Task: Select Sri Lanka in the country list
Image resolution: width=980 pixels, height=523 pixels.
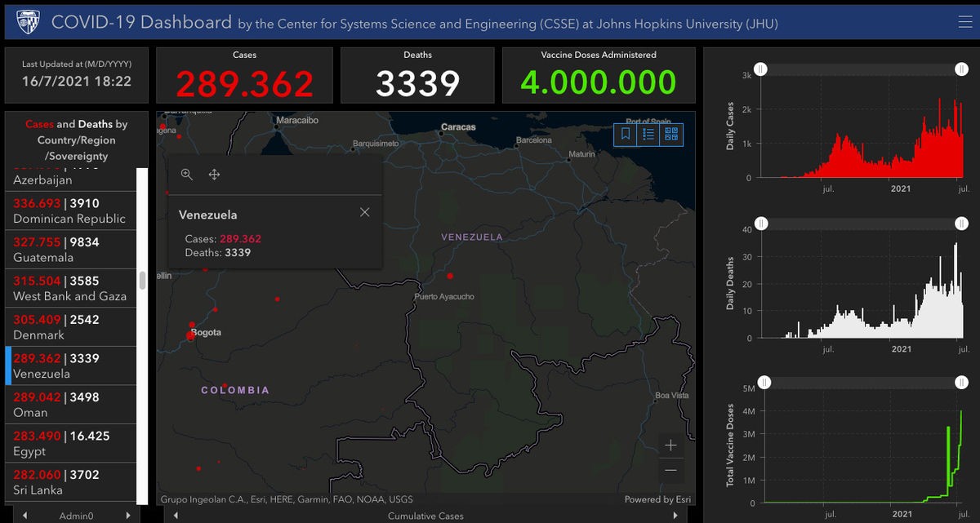Action: 70,482
